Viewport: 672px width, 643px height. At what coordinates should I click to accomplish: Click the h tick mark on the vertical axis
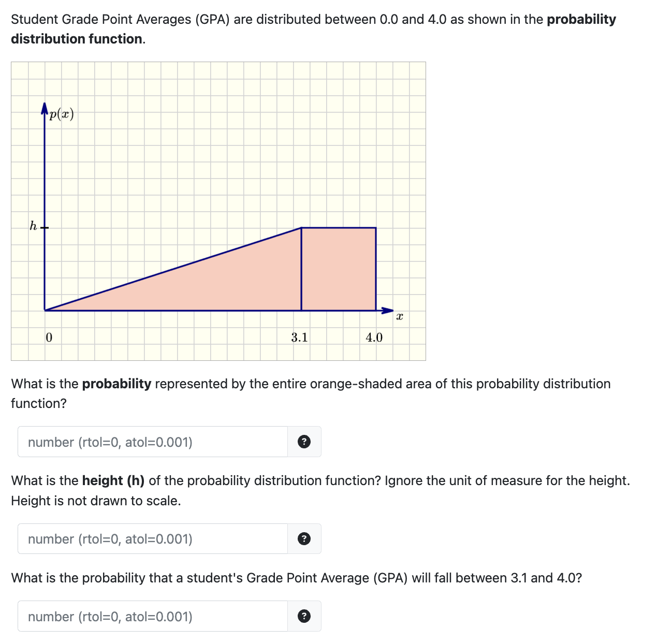click(46, 227)
